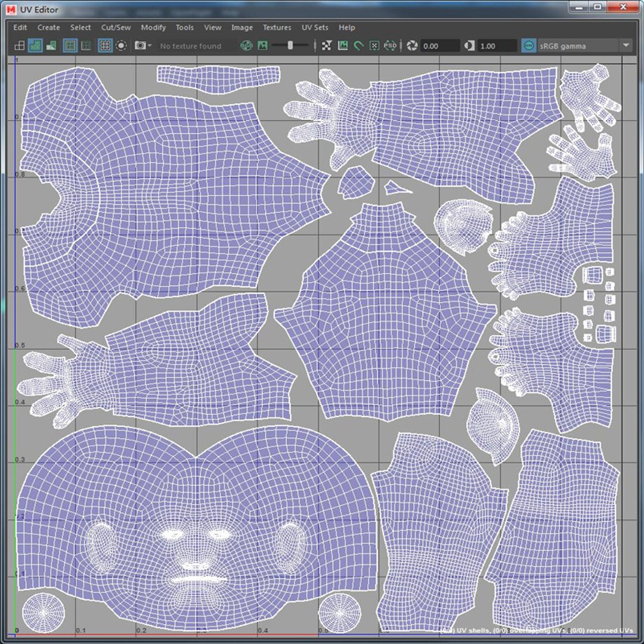
Task: Open the Edit menu
Action: click(x=20, y=27)
